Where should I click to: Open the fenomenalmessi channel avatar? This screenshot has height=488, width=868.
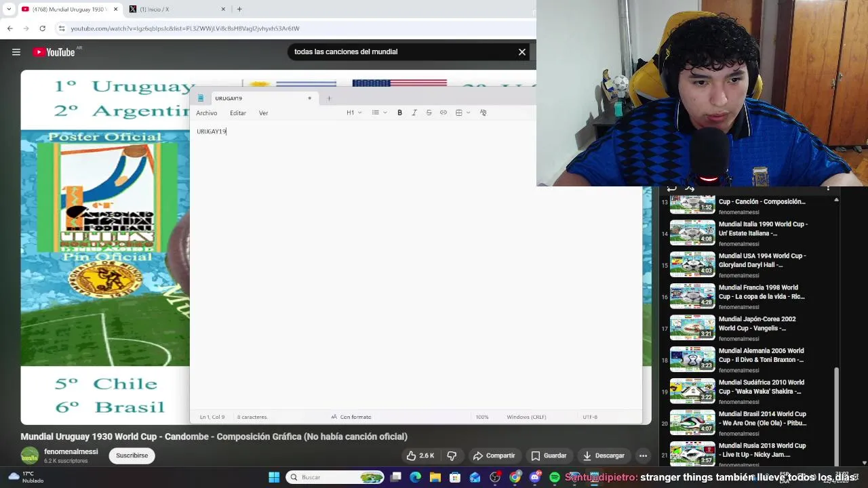30,455
